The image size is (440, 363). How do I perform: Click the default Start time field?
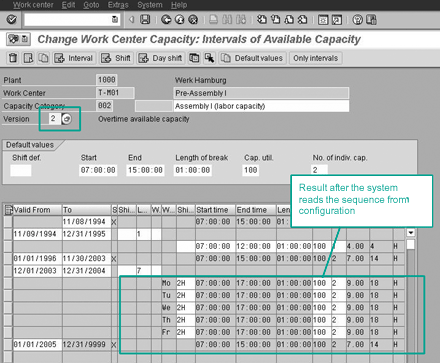click(98, 170)
